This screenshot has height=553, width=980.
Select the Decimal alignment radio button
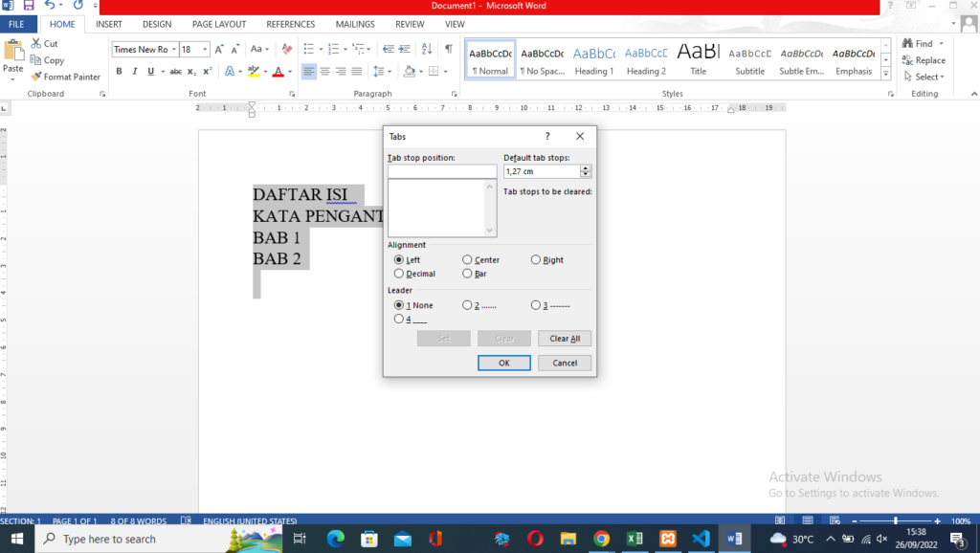[x=399, y=274]
